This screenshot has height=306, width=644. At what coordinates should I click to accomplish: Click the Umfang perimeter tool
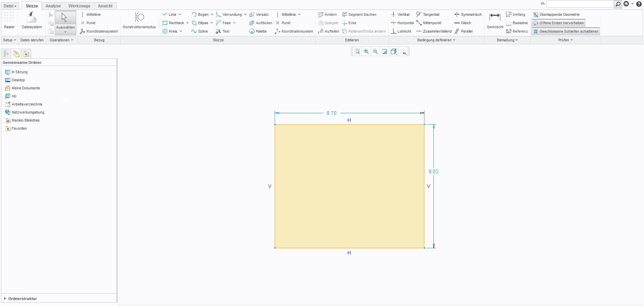(x=516, y=14)
